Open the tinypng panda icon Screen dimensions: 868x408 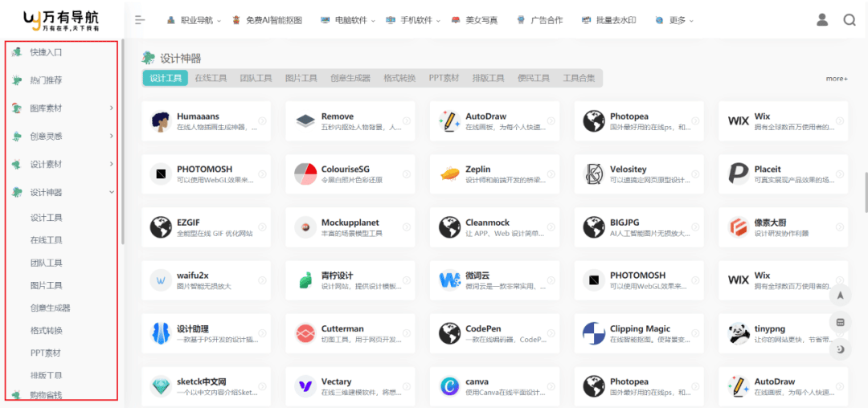click(739, 333)
